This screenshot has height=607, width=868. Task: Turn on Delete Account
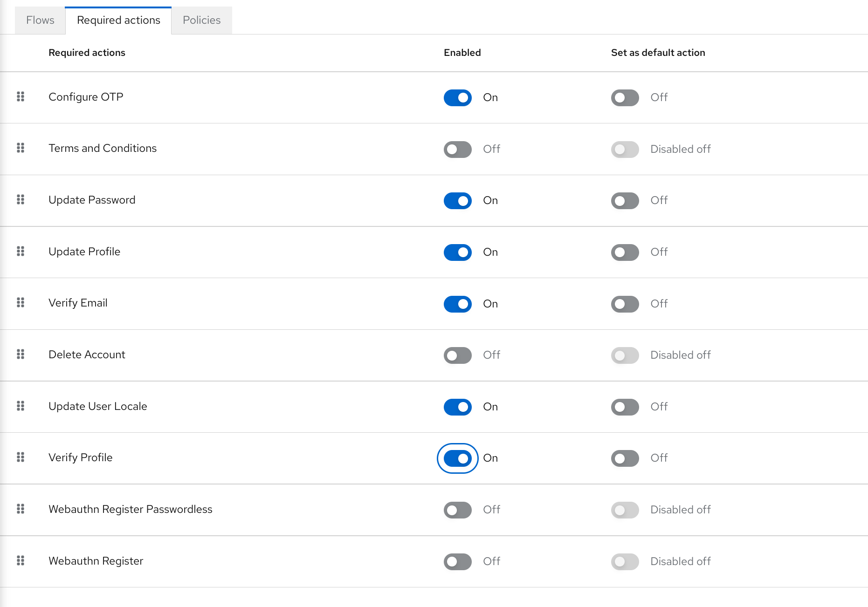[x=457, y=355]
